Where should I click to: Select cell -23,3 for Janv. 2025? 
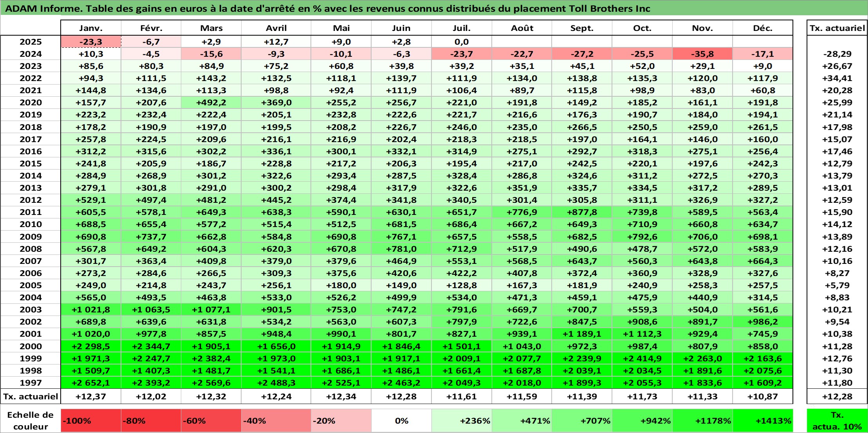point(91,41)
